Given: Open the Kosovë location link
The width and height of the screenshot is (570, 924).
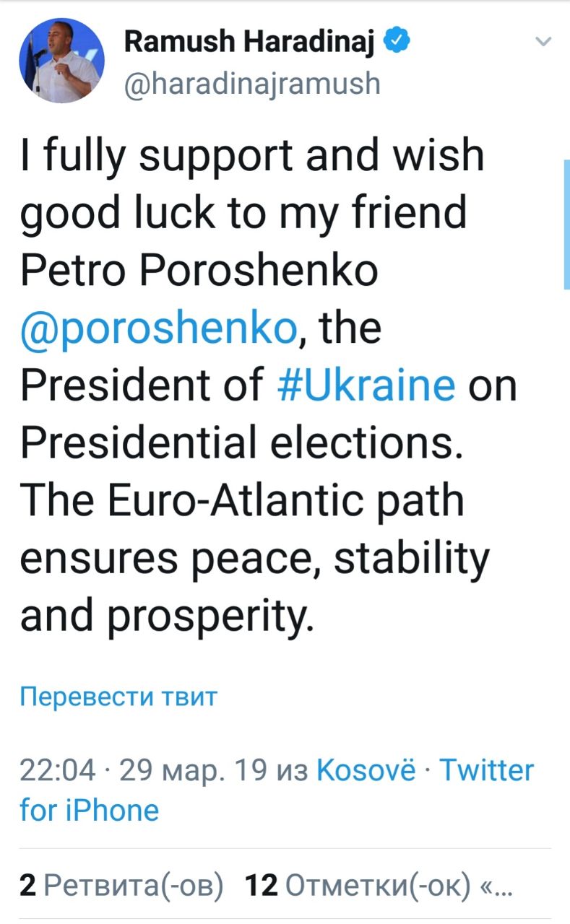Looking at the screenshot, I should [366, 770].
